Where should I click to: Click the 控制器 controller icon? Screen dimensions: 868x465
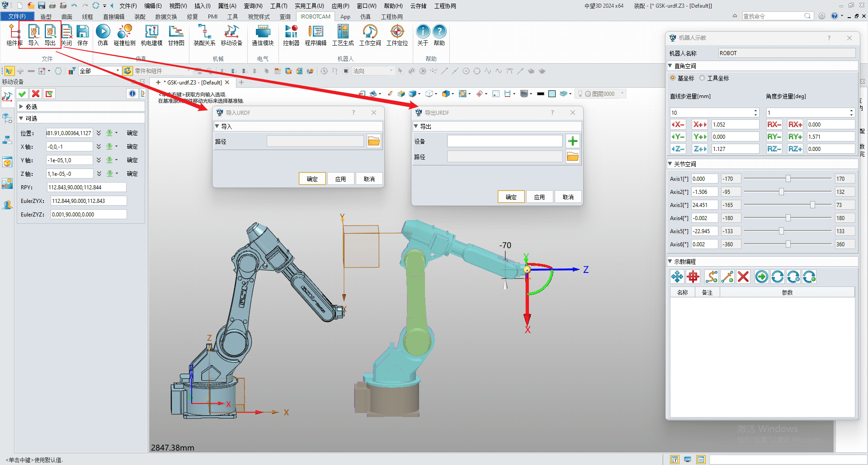point(291,32)
